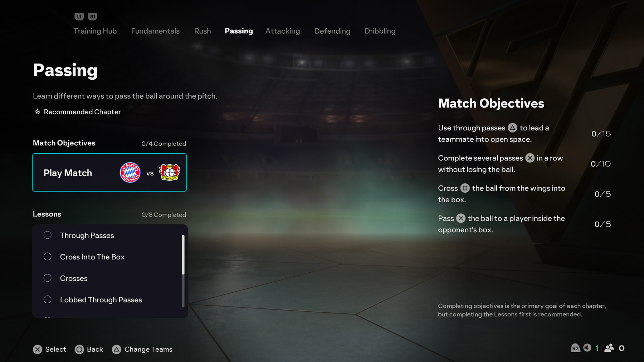Image resolution: width=644 pixels, height=362 pixels.
Task: Click the Recommended Chapter flame icon
Action: [37, 112]
